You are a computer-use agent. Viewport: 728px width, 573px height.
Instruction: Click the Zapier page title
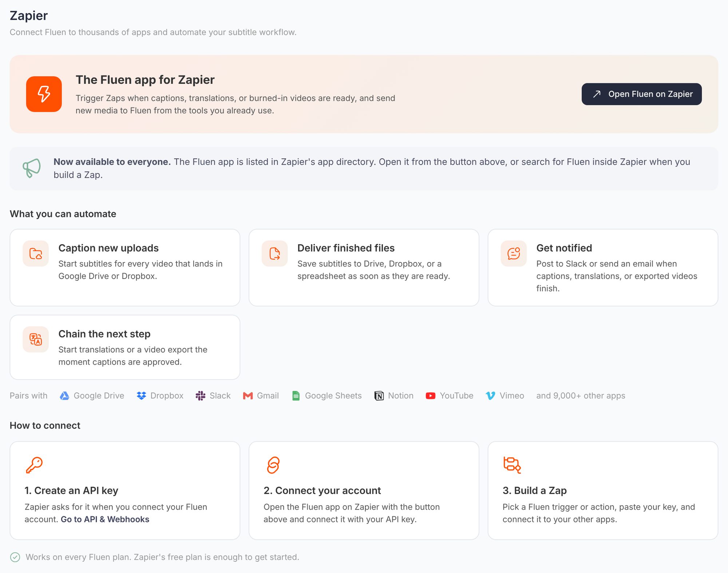(29, 16)
